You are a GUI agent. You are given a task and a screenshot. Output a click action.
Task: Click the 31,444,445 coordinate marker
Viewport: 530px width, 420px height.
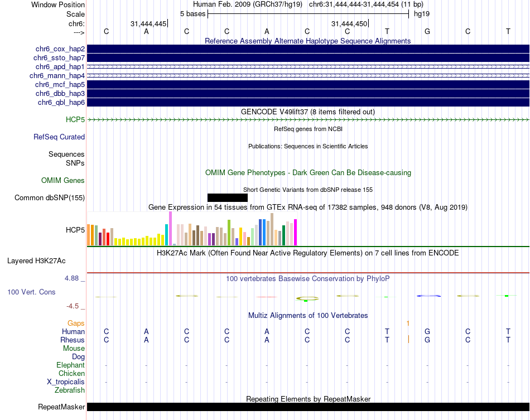(x=149, y=23)
